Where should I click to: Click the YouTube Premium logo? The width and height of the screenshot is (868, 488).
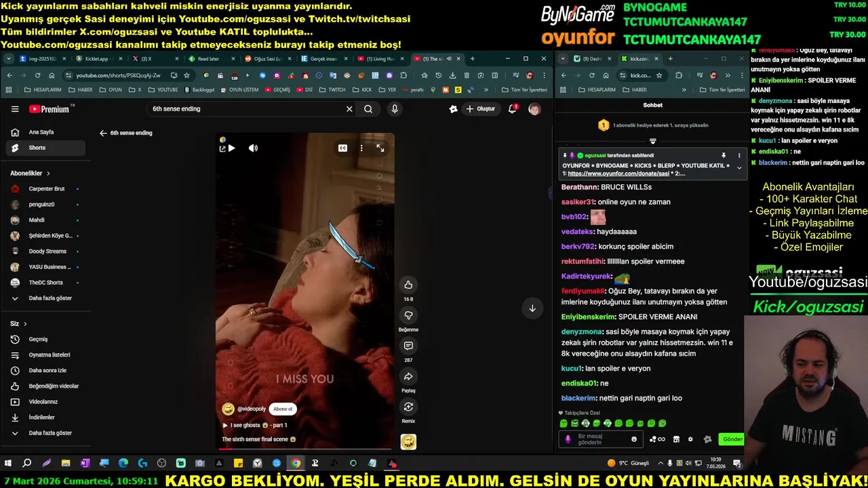50,109
